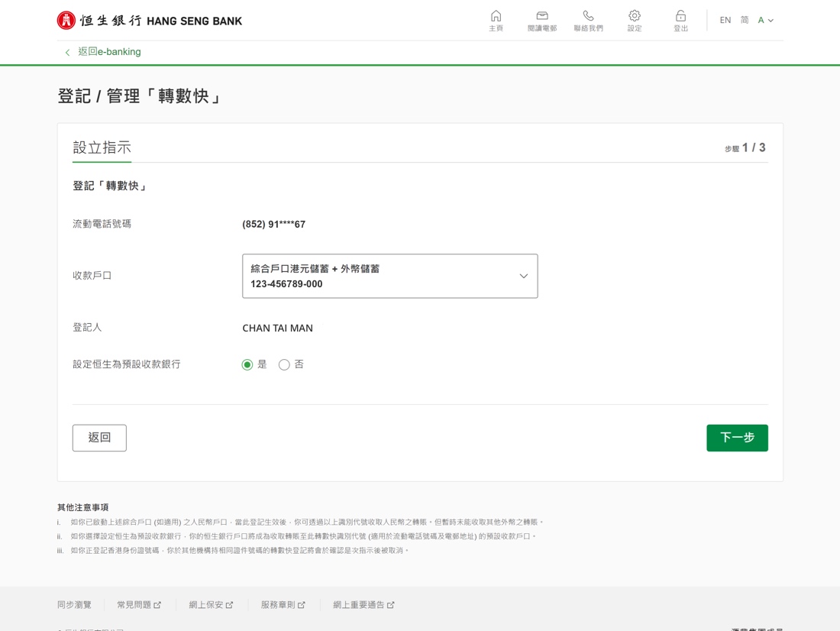Screen dimensions: 840x631
Task: Open the 收款戶口 account dropdown
Action: (390, 276)
